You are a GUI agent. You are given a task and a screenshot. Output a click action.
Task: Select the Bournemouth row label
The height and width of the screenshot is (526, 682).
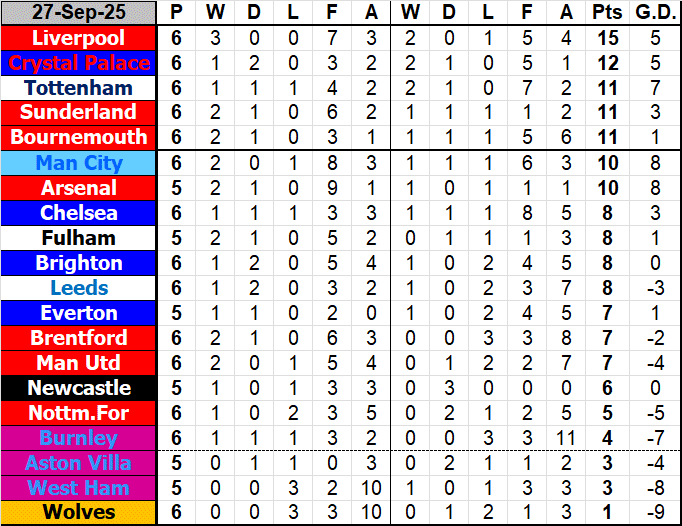(x=79, y=137)
